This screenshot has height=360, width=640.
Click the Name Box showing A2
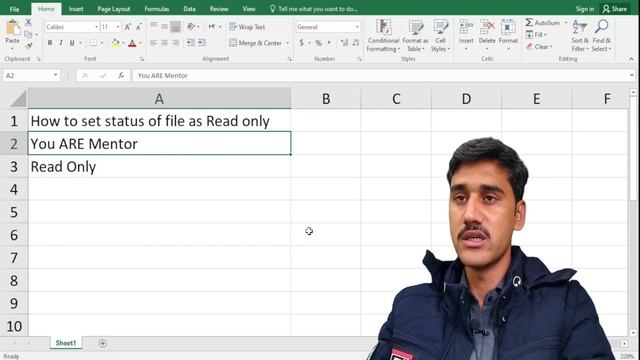coord(31,76)
